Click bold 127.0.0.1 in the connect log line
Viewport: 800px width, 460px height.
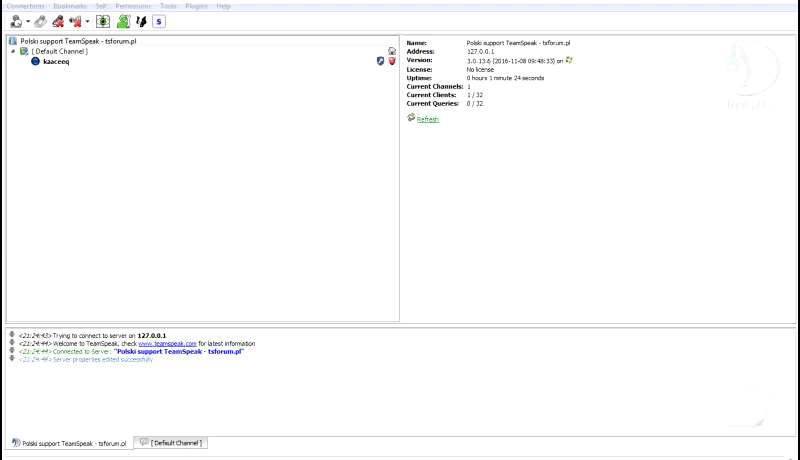(152, 336)
